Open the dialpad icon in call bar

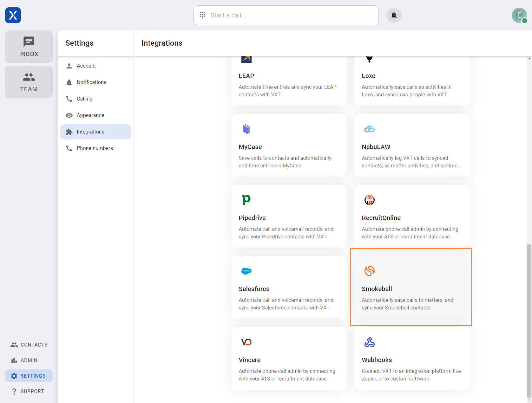pyautogui.click(x=203, y=15)
